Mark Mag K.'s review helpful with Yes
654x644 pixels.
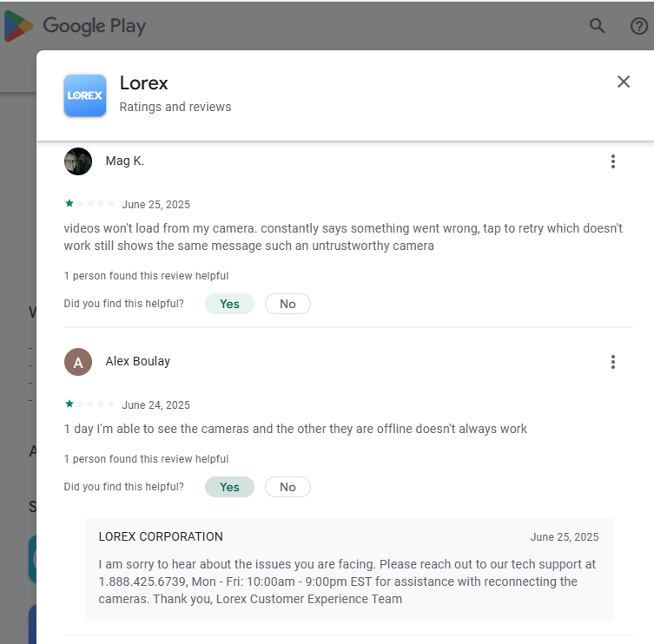pos(229,304)
